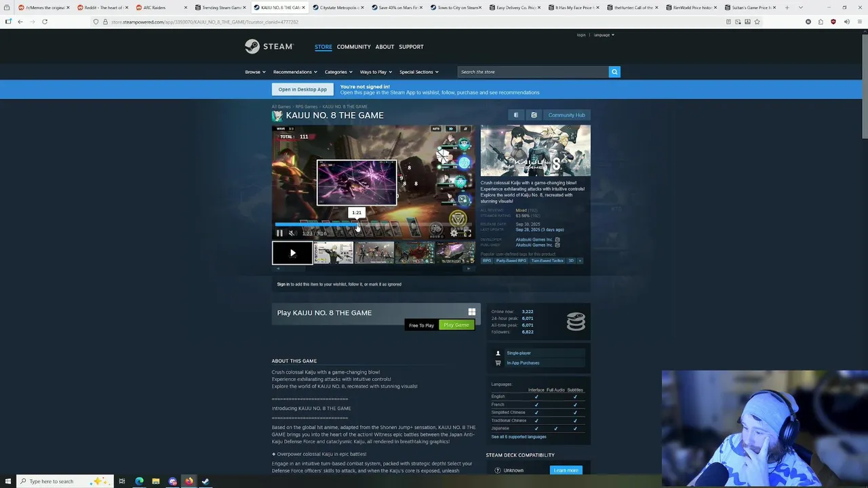
Task: Click the Steam logo
Action: [x=269, y=47]
